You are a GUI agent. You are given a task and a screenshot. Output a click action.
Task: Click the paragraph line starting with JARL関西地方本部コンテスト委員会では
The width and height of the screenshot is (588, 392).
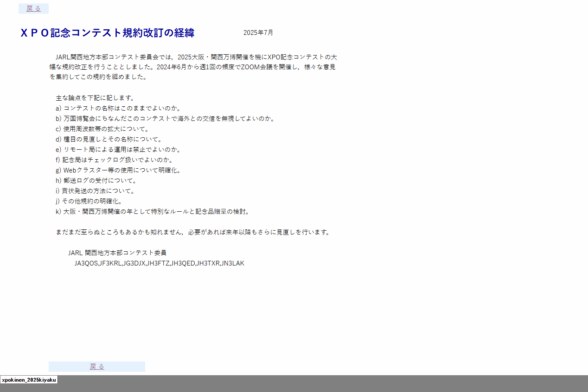click(196, 57)
